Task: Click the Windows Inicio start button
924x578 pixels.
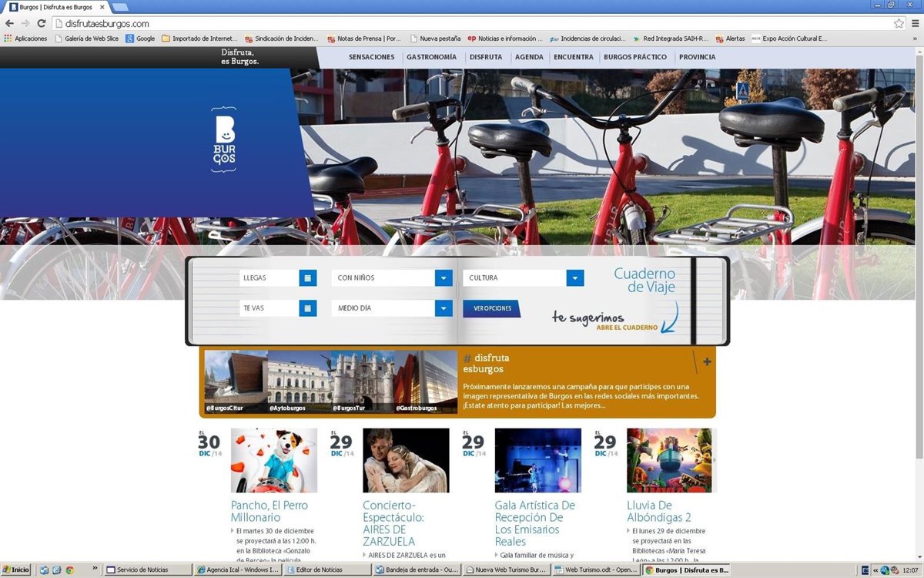Action: pyautogui.click(x=16, y=570)
